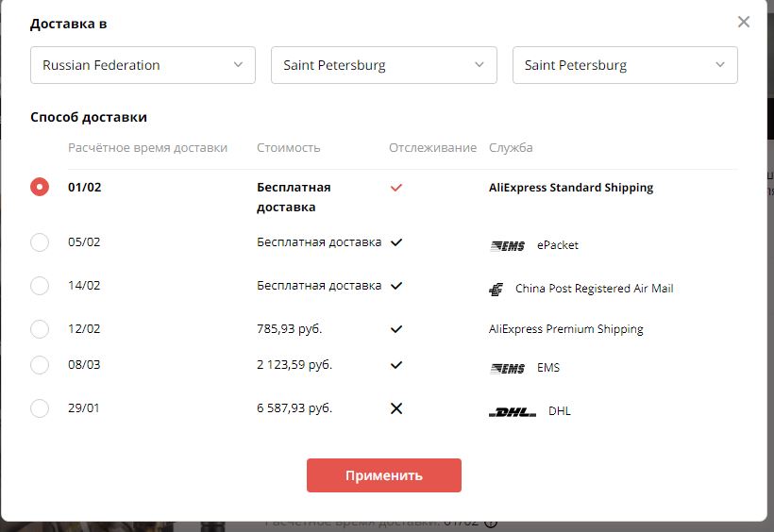The height and width of the screenshot is (532, 774).
Task: Click the tracking X mark for DHL
Action: [x=396, y=408]
